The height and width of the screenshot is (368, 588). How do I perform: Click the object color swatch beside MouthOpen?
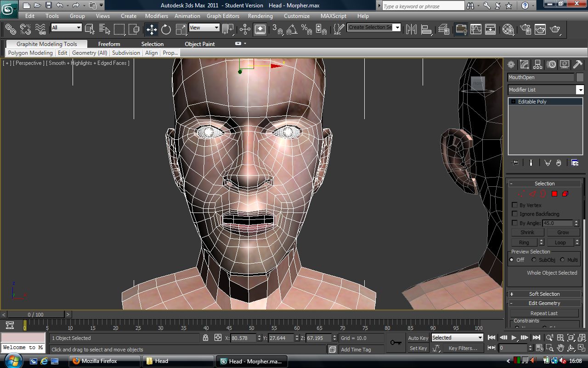pyautogui.click(x=580, y=77)
